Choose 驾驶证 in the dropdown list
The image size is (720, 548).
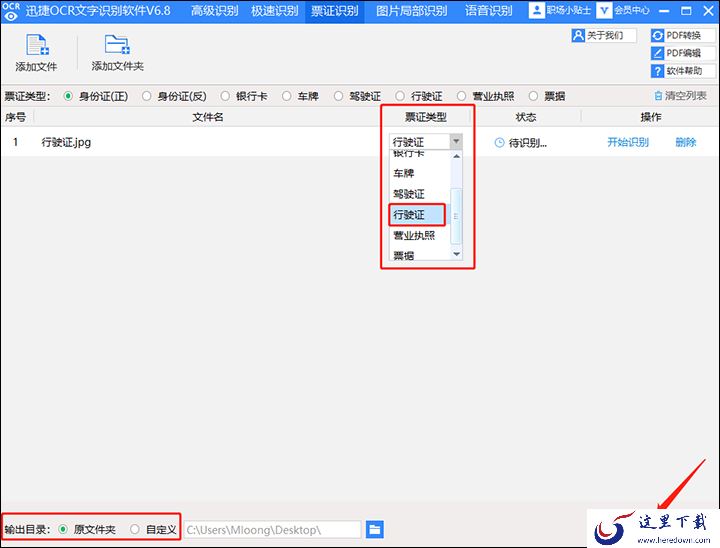(409, 194)
